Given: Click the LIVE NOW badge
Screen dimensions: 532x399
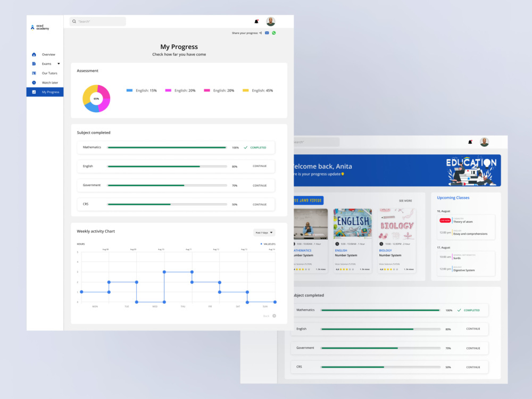Looking at the screenshot, I should tap(445, 220).
